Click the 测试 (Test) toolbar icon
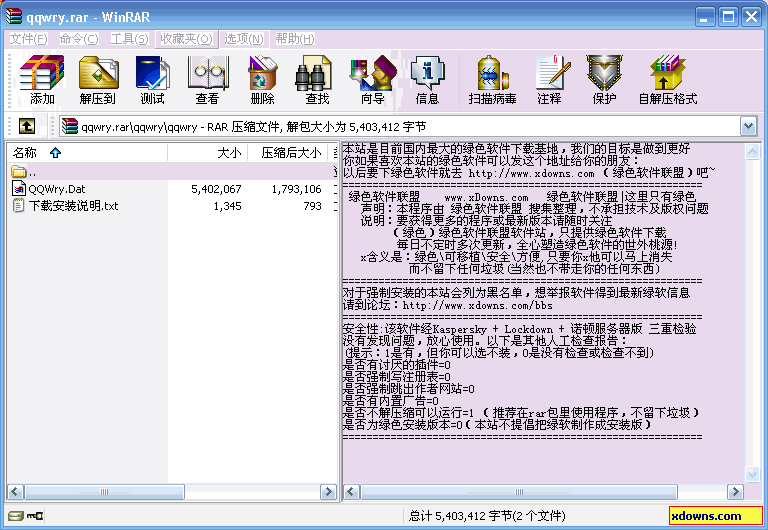The image size is (768, 530). 152,80
